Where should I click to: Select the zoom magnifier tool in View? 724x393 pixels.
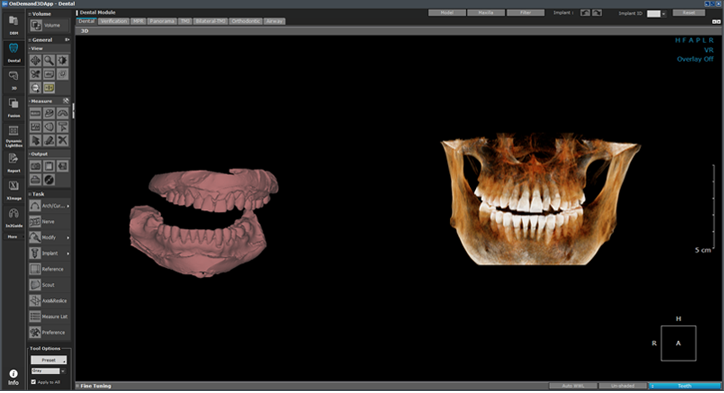[49, 60]
